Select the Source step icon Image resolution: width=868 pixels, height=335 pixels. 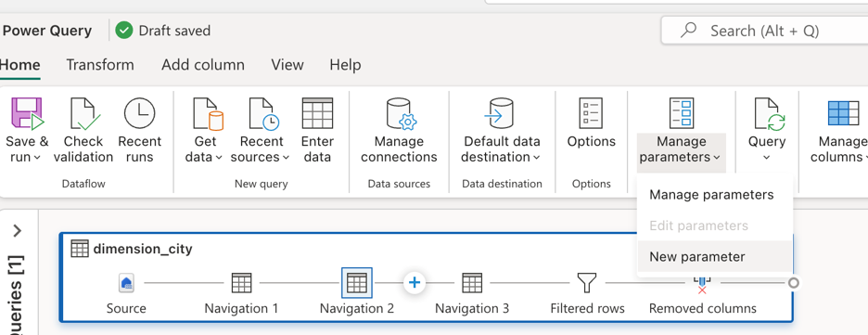[x=126, y=283]
